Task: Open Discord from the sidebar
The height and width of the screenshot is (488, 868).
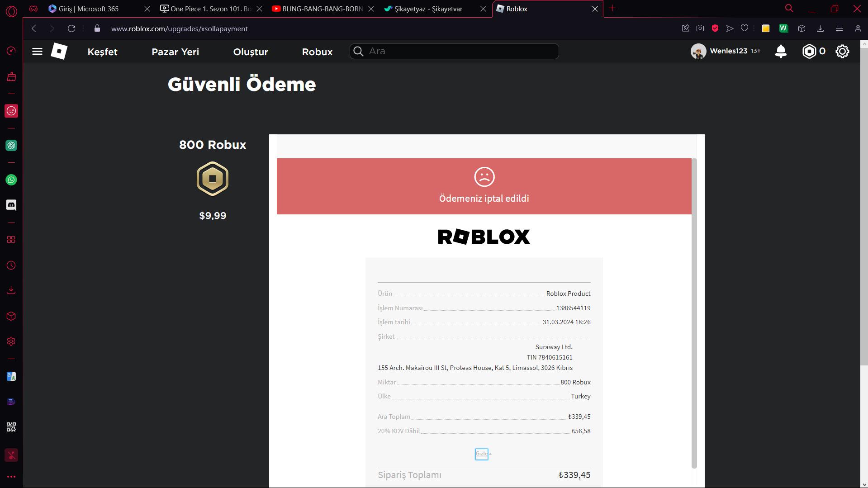Action: pyautogui.click(x=11, y=205)
